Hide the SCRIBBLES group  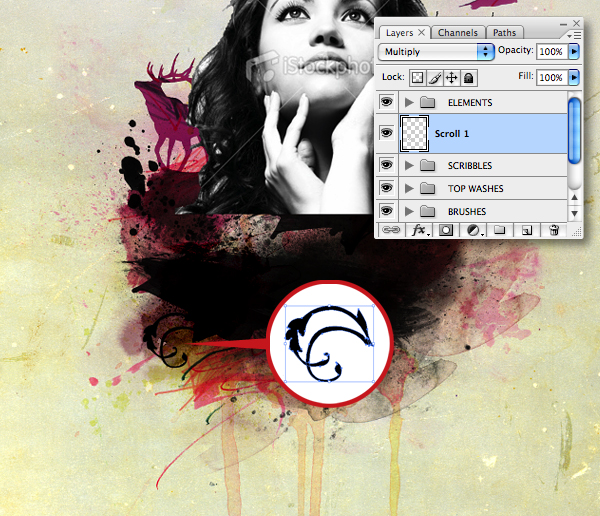tap(386, 165)
